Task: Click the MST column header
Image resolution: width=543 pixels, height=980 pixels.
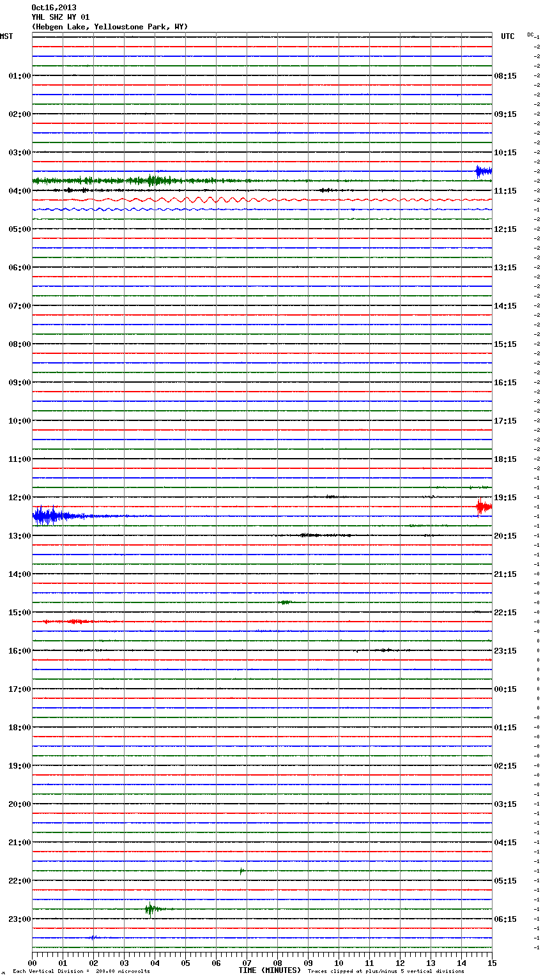Action: 6,36
